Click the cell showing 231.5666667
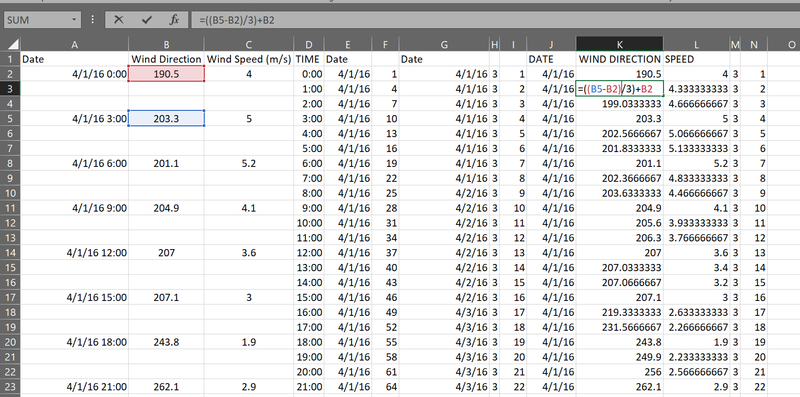The width and height of the screenshot is (800, 397). coord(620,327)
